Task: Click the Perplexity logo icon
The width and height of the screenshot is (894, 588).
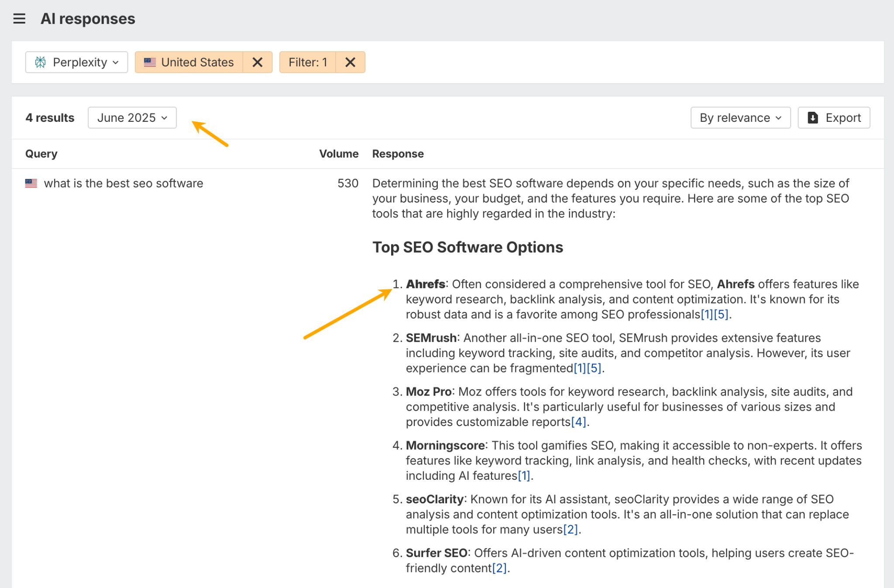Action: [41, 62]
